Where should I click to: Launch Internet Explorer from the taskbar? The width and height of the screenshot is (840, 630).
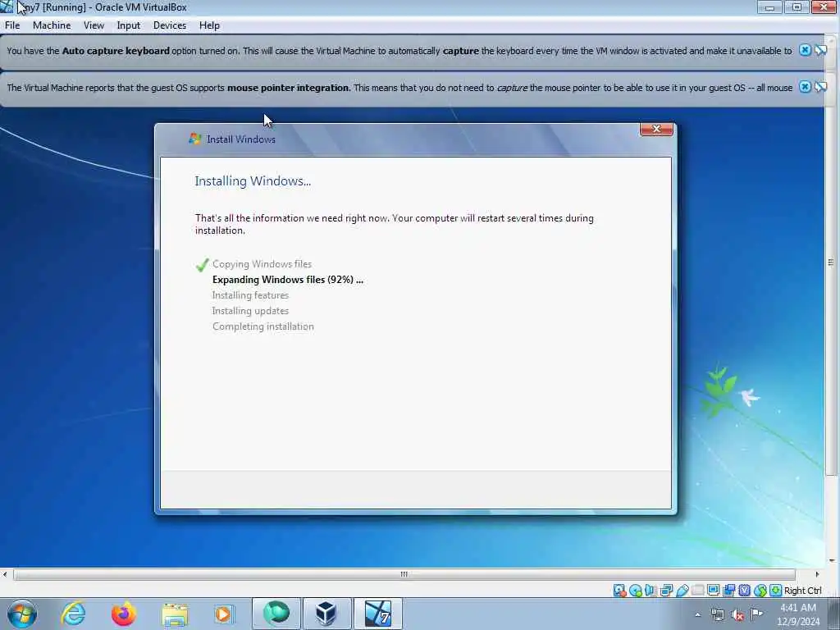(x=73, y=614)
